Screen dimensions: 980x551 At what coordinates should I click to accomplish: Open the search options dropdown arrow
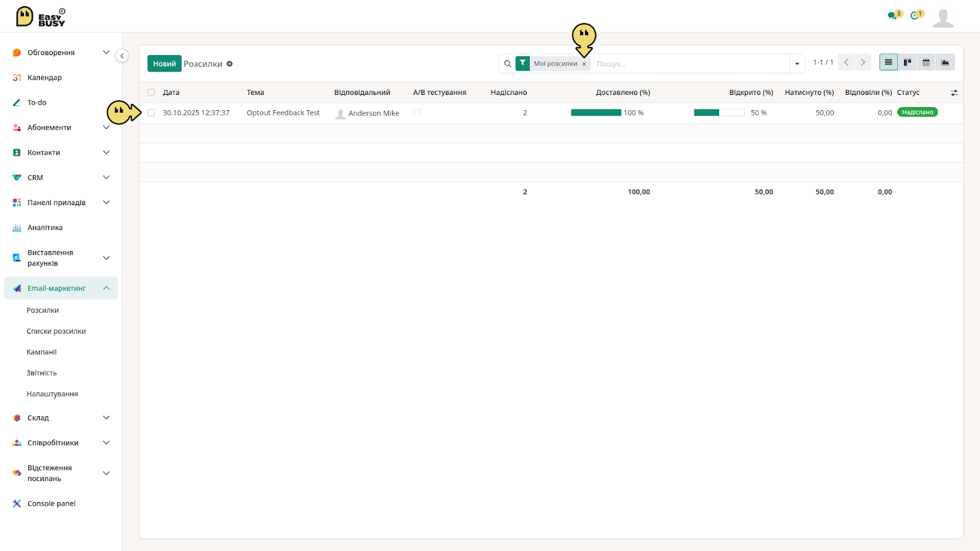(x=797, y=64)
